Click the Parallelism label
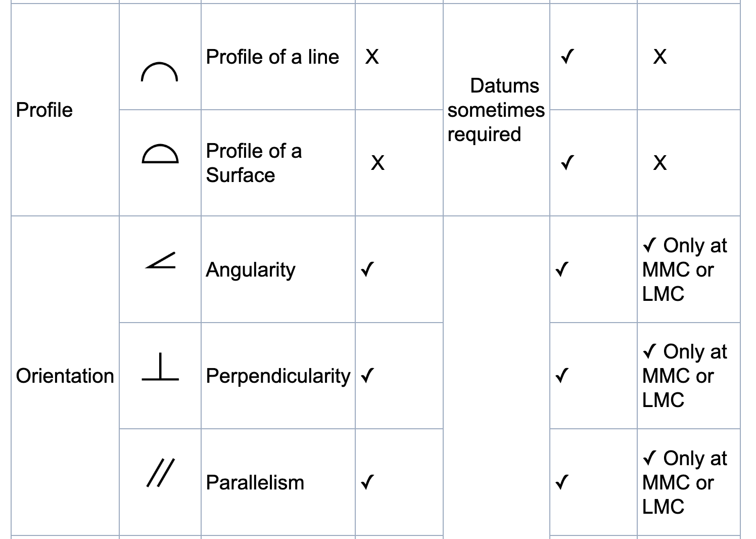This screenshot has width=756, height=539. click(x=255, y=482)
